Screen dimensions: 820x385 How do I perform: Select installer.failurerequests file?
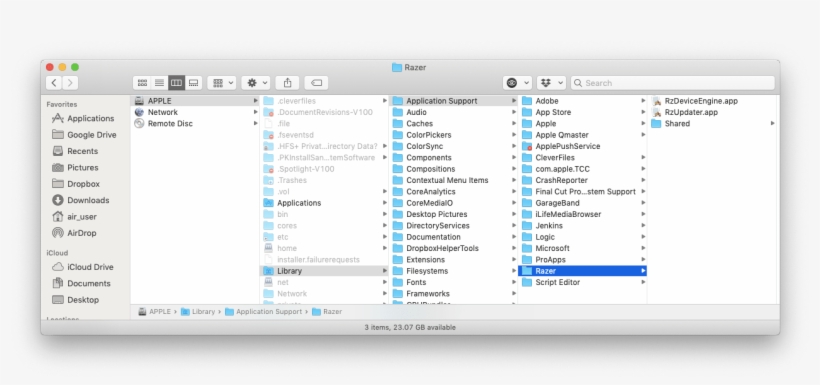pyautogui.click(x=325, y=259)
